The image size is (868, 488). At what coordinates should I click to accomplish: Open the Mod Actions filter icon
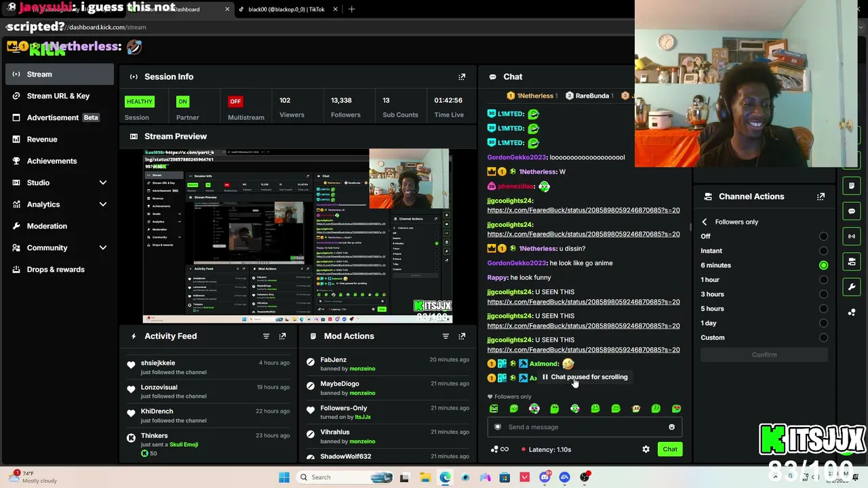pos(446,336)
